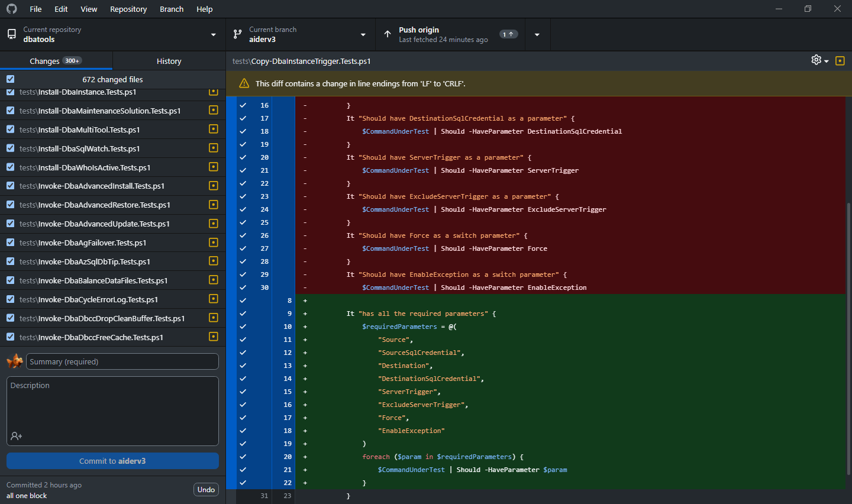The height and width of the screenshot is (504, 852).
Task: Click modified icon for Invoke-DbaAgFailover.Tests.ps1
Action: (214, 243)
